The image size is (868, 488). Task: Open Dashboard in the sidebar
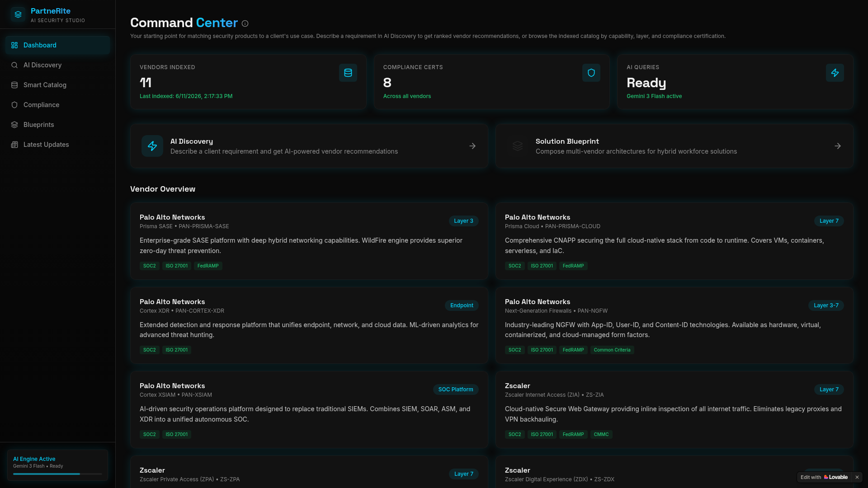[57, 45]
